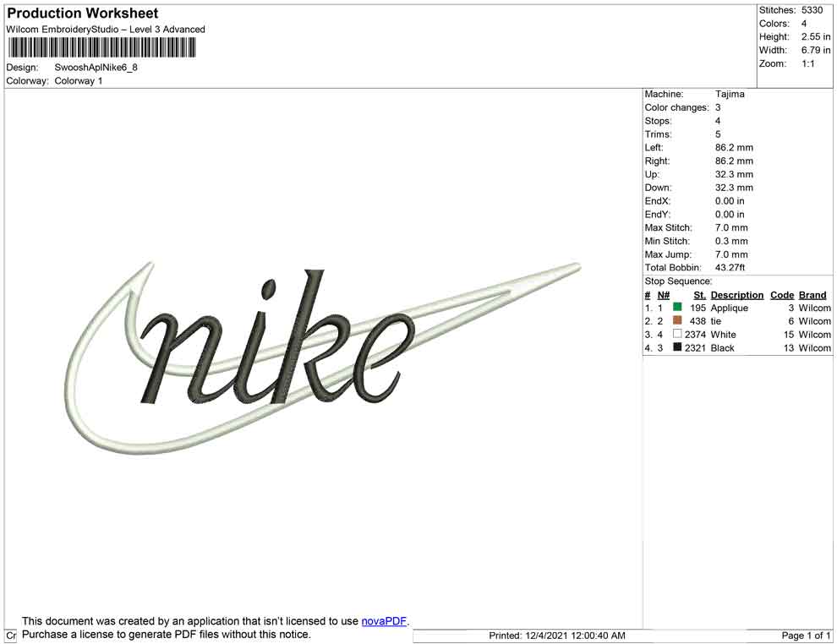
Task: Click the design name SwooshAplNike6_8
Action: [x=96, y=68]
